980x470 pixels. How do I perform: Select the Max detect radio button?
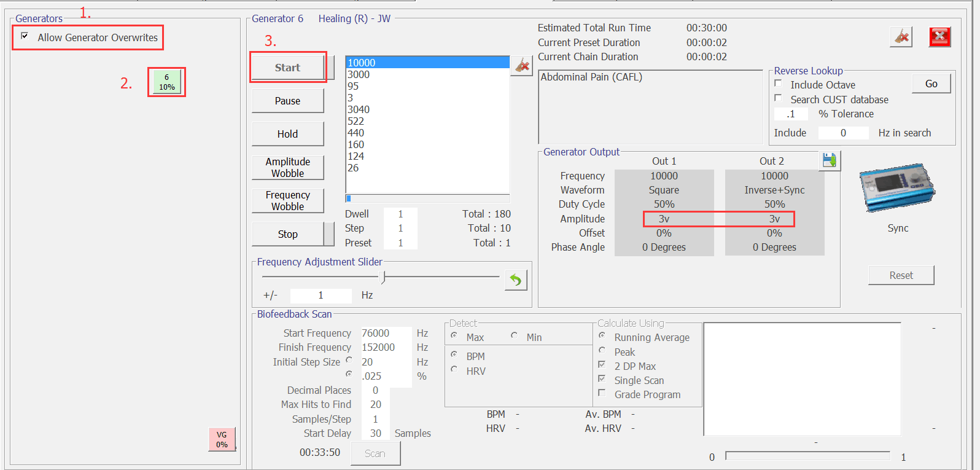(454, 335)
